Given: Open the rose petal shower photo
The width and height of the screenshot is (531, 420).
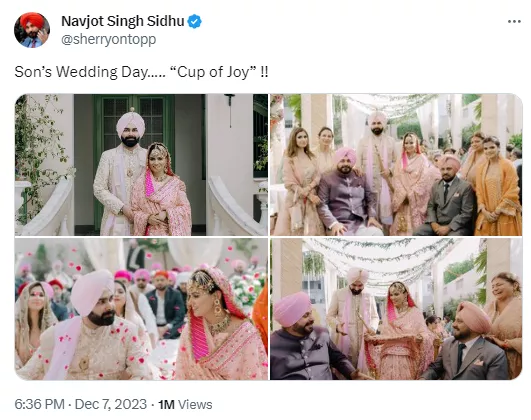Looking at the screenshot, I should point(141,309).
